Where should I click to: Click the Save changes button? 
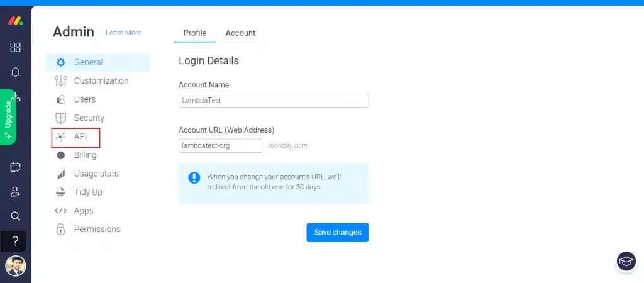click(337, 232)
